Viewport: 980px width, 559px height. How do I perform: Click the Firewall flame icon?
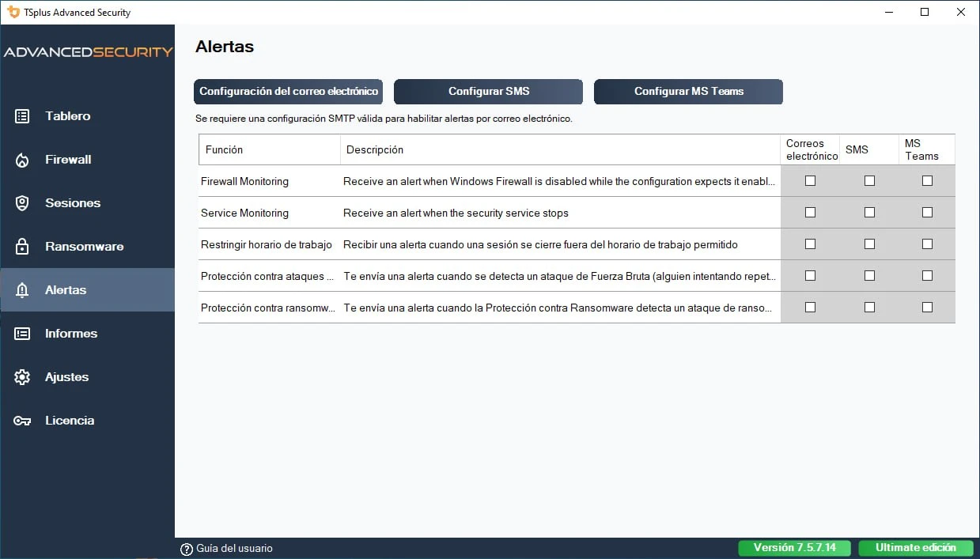coord(22,160)
